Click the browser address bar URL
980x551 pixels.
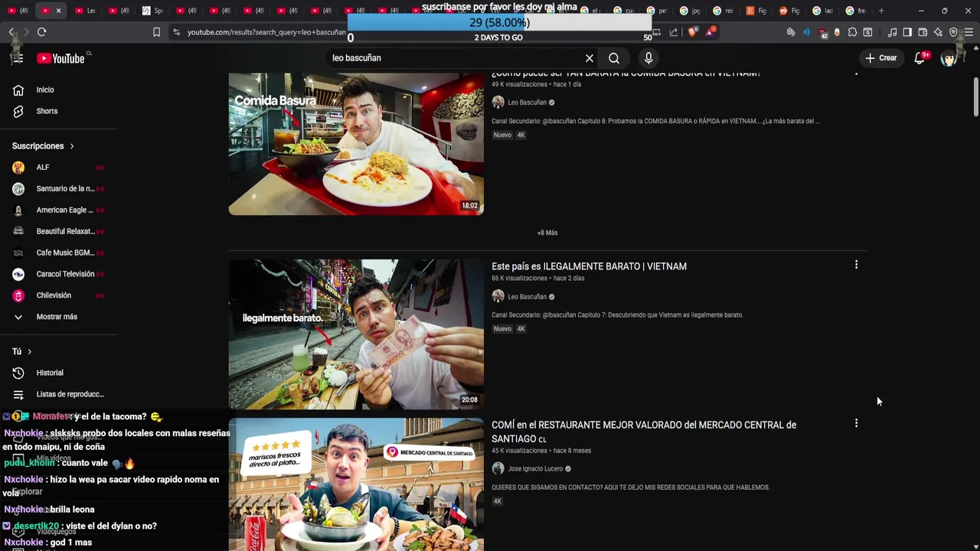coord(266,32)
